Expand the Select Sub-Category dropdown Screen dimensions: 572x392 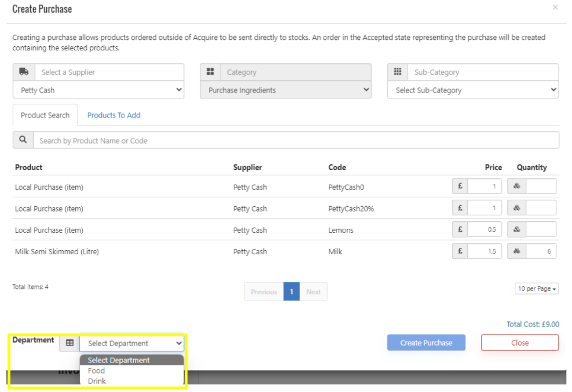pos(472,90)
